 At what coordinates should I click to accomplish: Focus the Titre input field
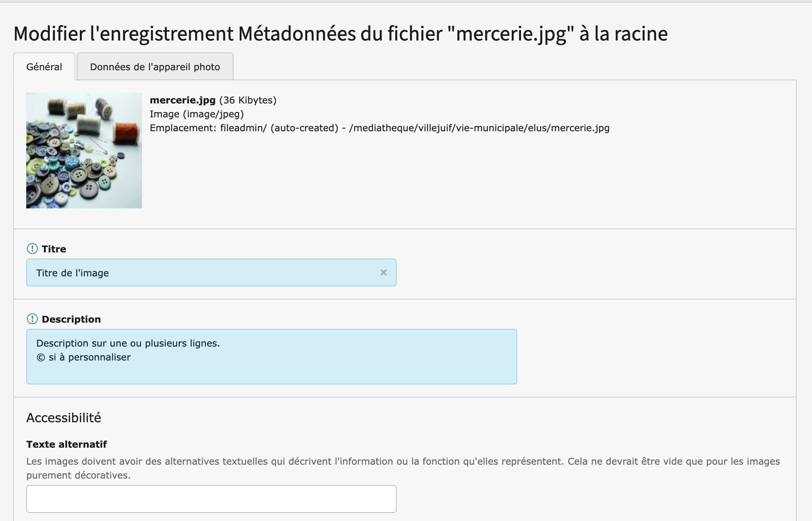tap(211, 272)
